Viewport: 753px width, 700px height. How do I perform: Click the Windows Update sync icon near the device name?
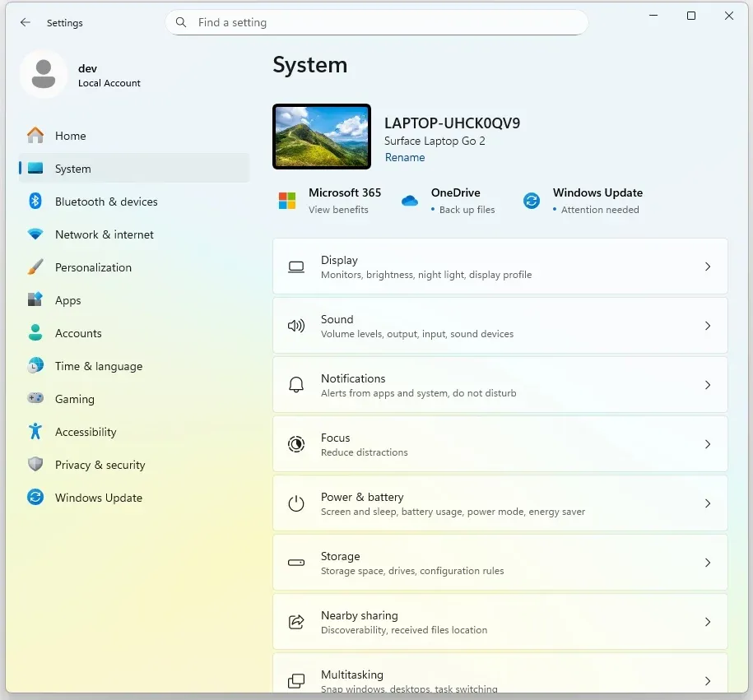532,201
